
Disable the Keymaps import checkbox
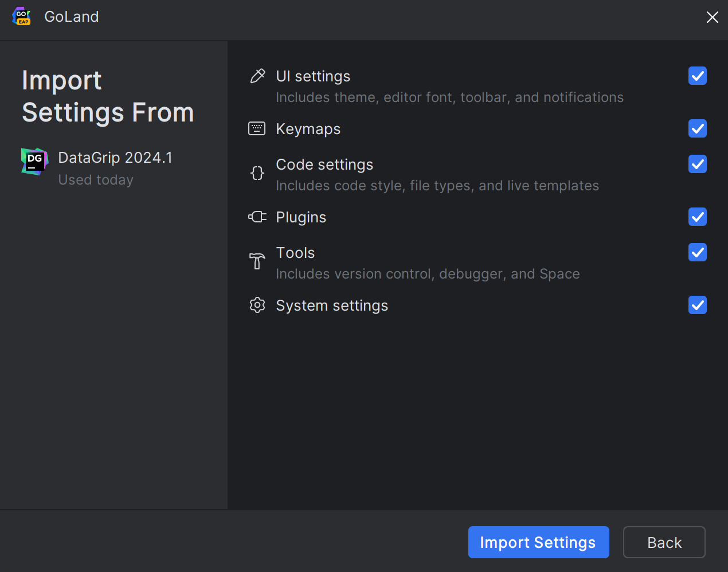(697, 128)
